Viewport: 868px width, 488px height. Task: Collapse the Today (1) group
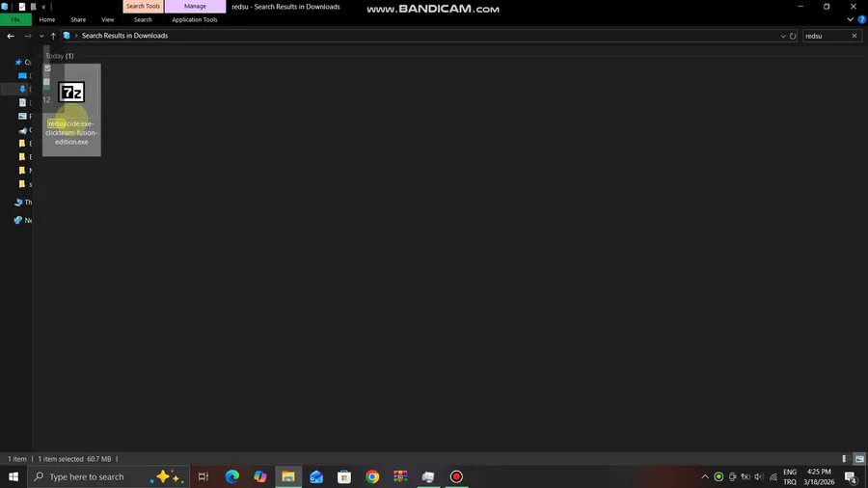[x=41, y=56]
